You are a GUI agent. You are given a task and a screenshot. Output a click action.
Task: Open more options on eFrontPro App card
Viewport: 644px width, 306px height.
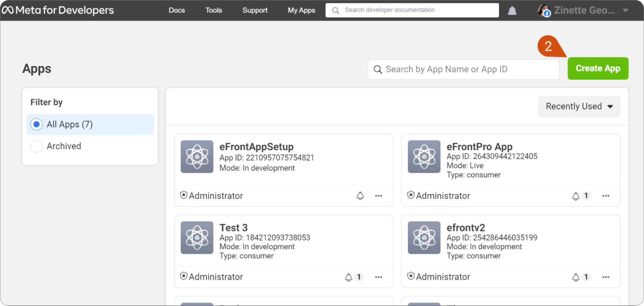coord(606,196)
